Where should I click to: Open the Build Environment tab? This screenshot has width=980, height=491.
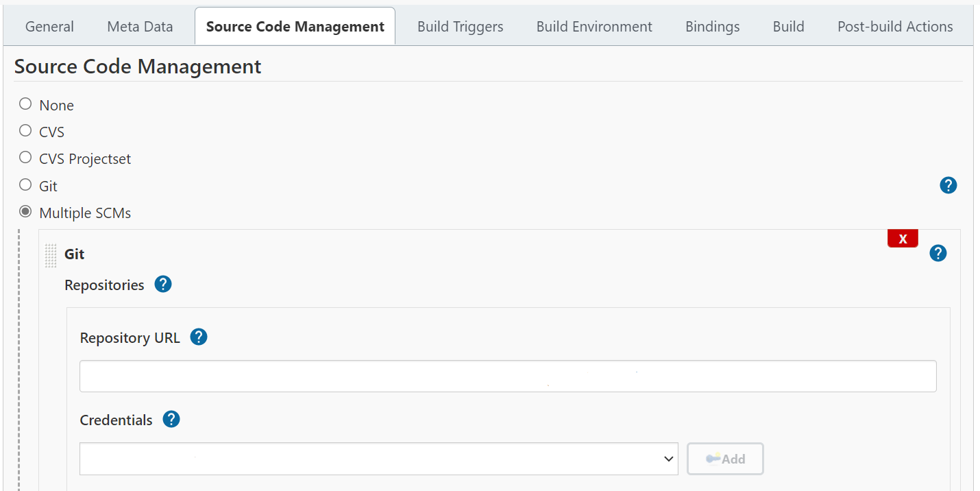[x=594, y=27]
